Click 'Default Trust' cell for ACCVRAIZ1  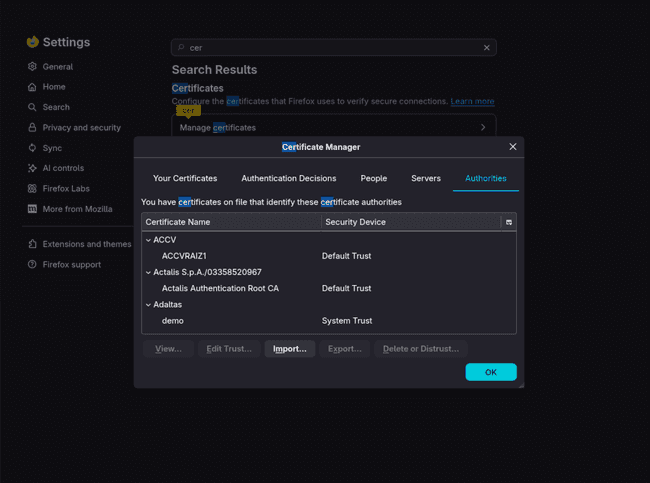[x=347, y=256]
